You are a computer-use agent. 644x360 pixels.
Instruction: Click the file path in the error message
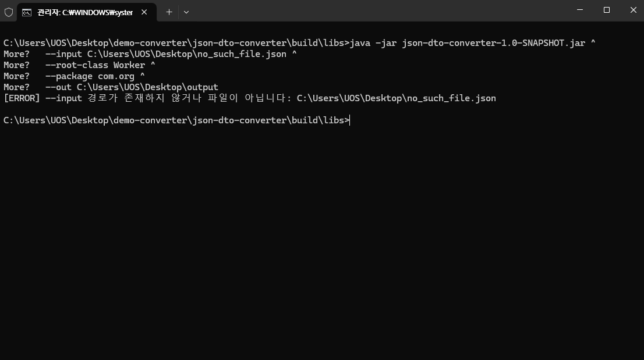pyautogui.click(x=397, y=98)
